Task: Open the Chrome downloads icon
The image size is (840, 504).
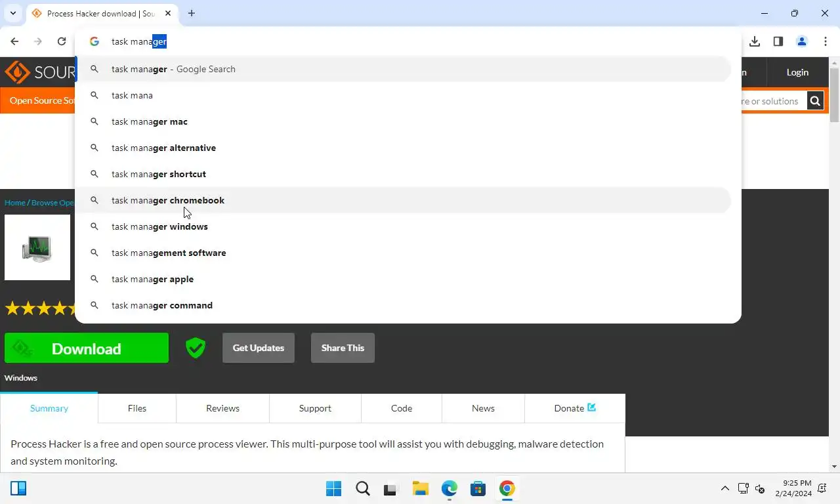Action: point(755,41)
